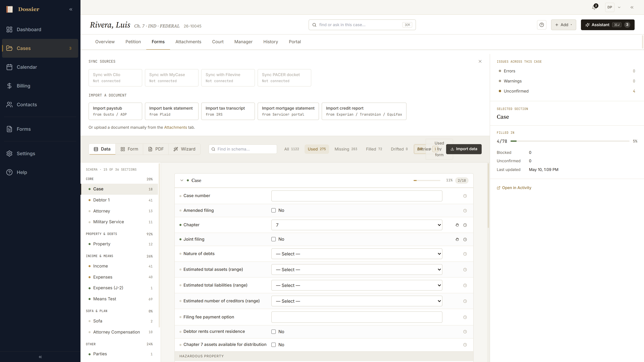Open Settings gear in sidebar
This screenshot has height=362, width=644.
(40, 153)
